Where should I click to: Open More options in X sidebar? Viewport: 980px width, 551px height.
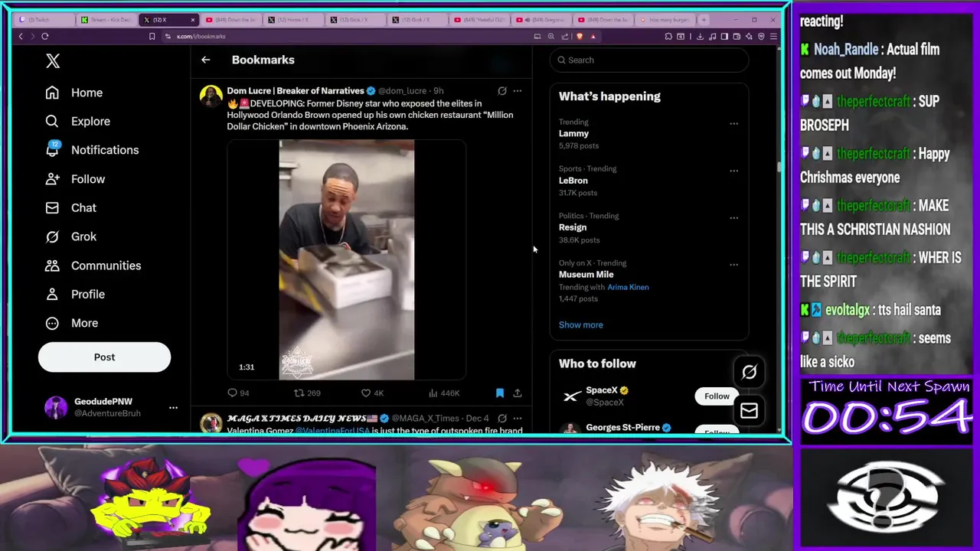(x=72, y=323)
